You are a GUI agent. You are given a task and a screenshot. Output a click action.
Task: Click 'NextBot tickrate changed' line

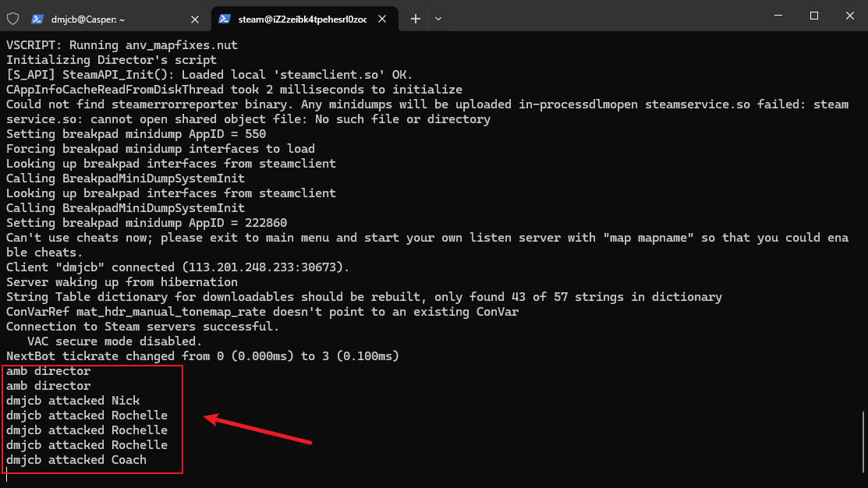pyautogui.click(x=203, y=356)
